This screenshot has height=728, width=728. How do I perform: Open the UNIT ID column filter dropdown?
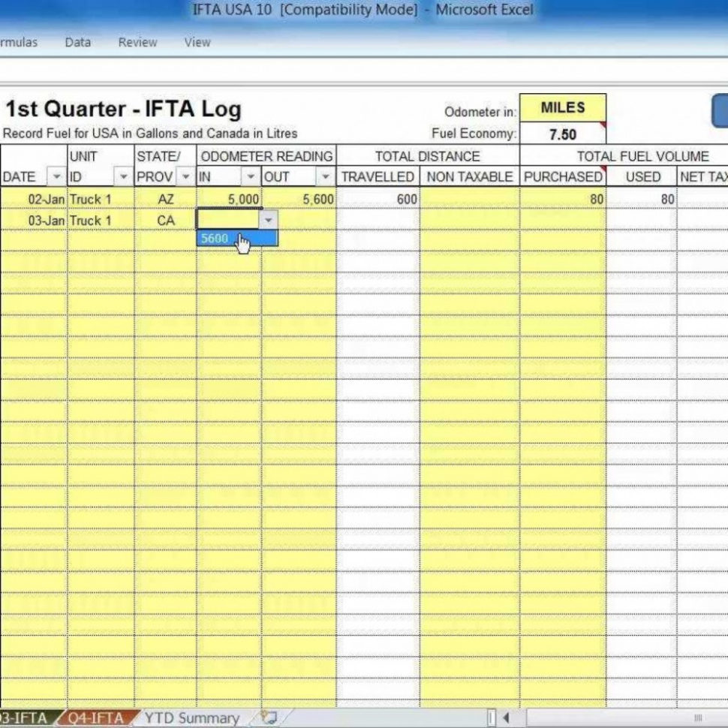click(x=124, y=176)
